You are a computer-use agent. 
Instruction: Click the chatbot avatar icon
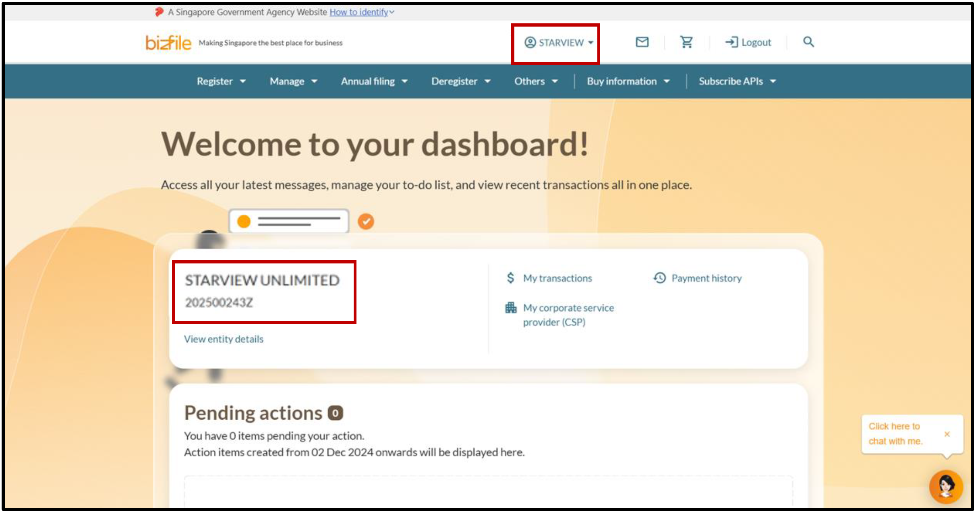(x=945, y=487)
